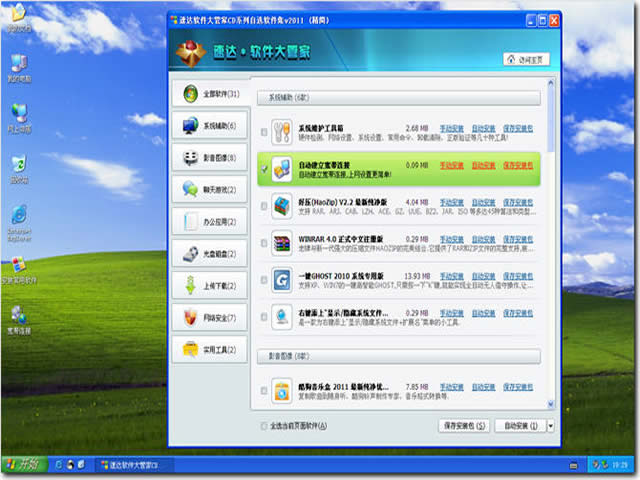The image size is (640, 480).
Task: Tick the WINRAR 4.0 checkbox
Action: click(x=264, y=243)
